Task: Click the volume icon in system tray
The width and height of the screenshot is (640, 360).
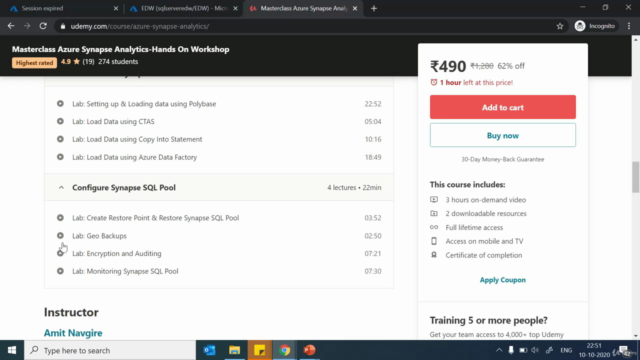Action: click(535, 350)
